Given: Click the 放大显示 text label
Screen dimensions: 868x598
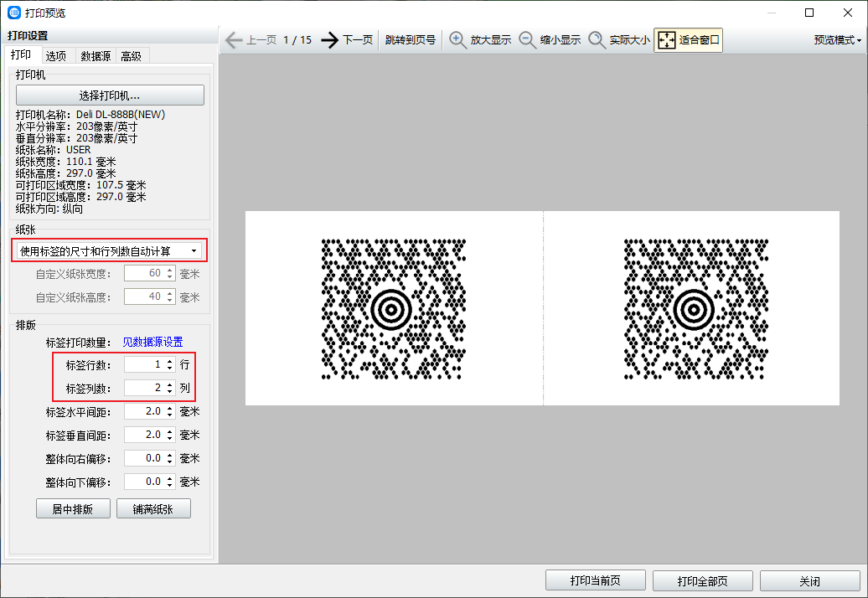Looking at the screenshot, I should (491, 40).
